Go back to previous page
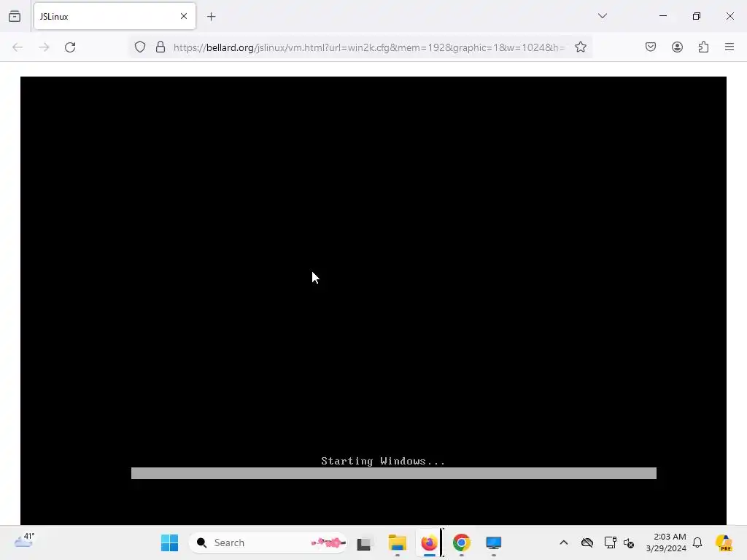The image size is (747, 560). tap(18, 47)
